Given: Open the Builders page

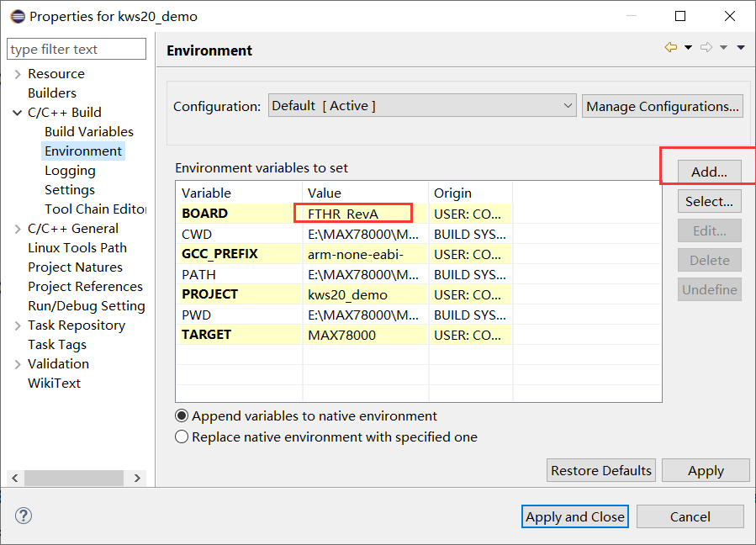Looking at the screenshot, I should [x=52, y=93].
